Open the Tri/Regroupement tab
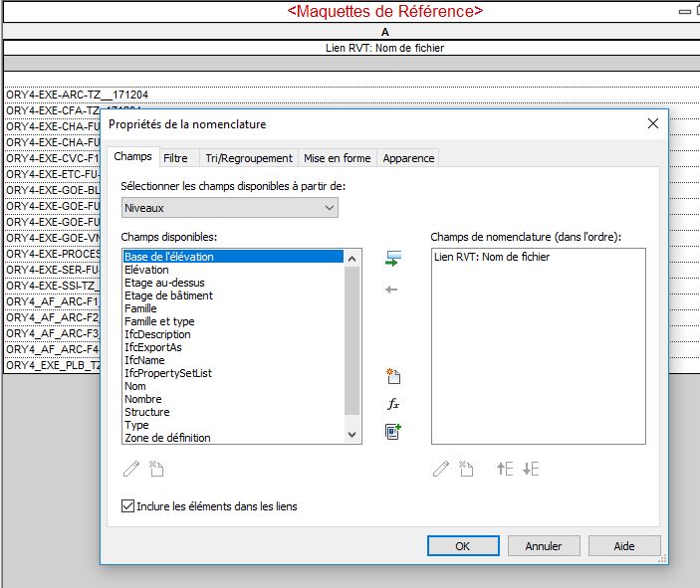 (248, 158)
